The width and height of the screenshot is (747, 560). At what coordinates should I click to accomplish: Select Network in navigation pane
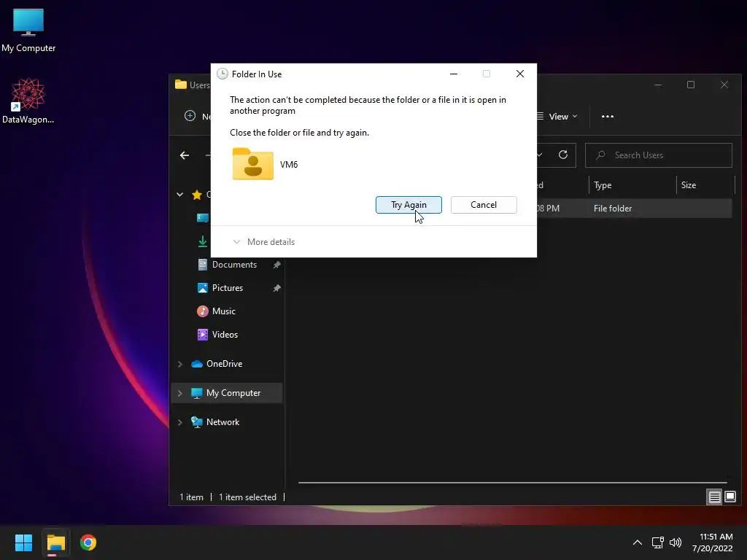tap(222, 422)
